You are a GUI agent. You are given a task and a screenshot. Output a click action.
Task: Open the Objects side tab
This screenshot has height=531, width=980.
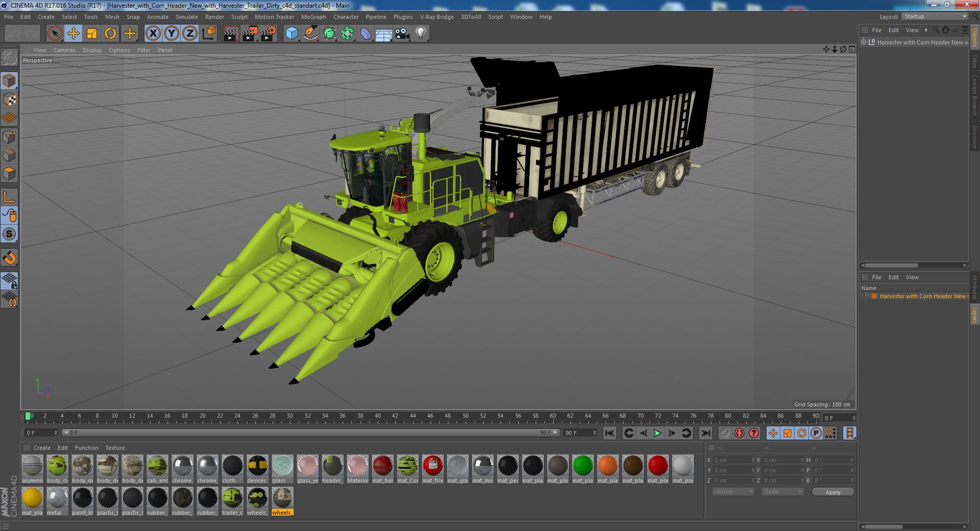(974, 37)
